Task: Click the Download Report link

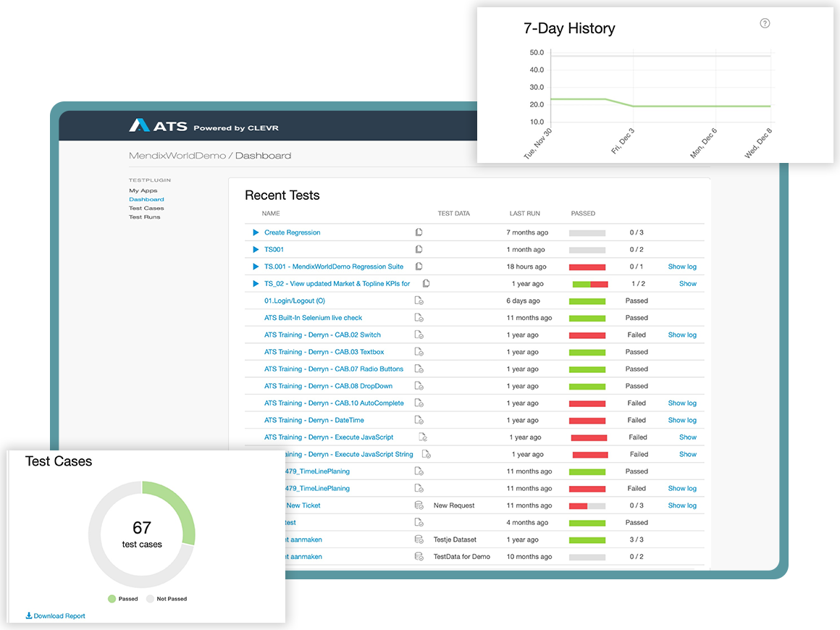Action: [x=56, y=616]
